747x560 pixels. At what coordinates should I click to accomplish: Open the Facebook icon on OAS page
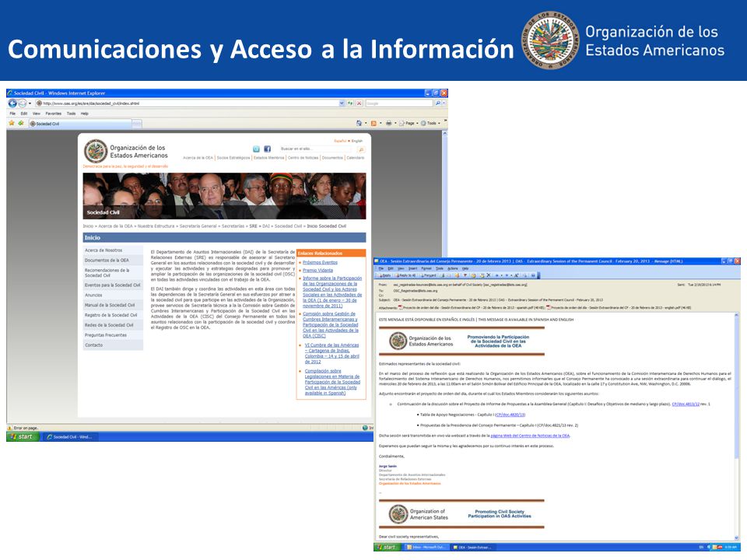pyautogui.click(x=267, y=149)
